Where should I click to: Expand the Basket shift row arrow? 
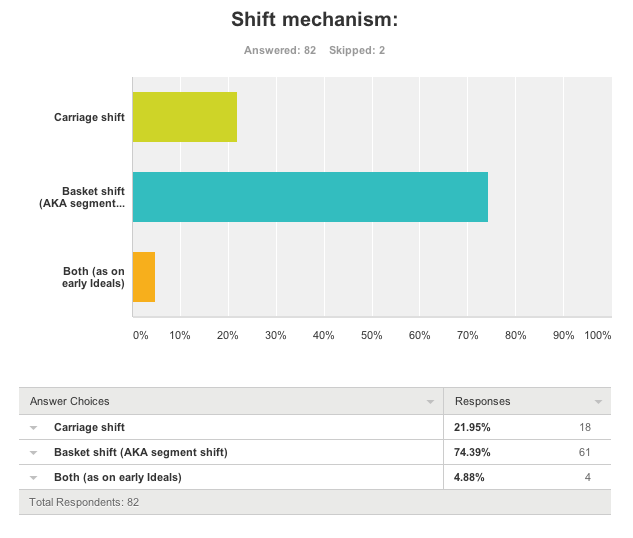click(33, 453)
